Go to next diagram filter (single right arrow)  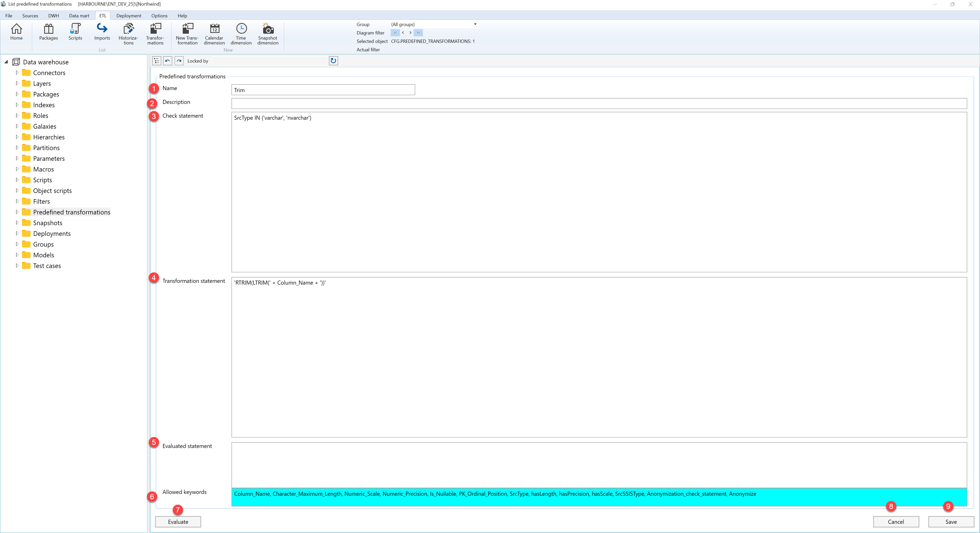[x=410, y=33]
